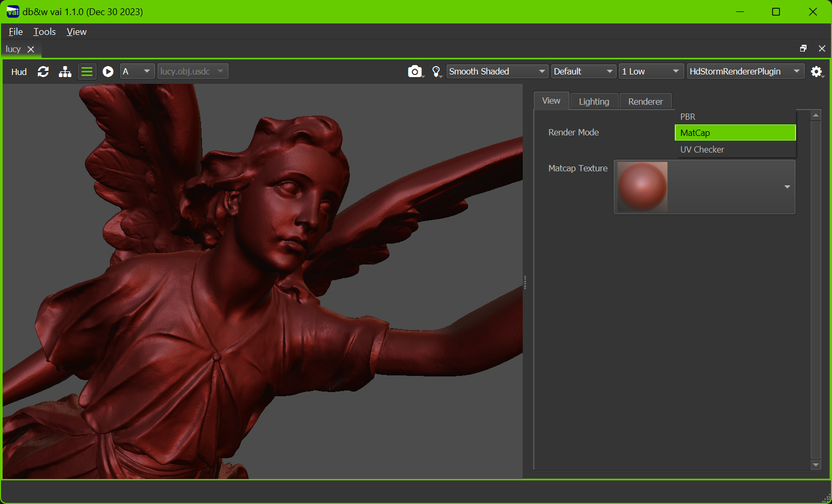Click the reload stage refresh icon

point(43,72)
